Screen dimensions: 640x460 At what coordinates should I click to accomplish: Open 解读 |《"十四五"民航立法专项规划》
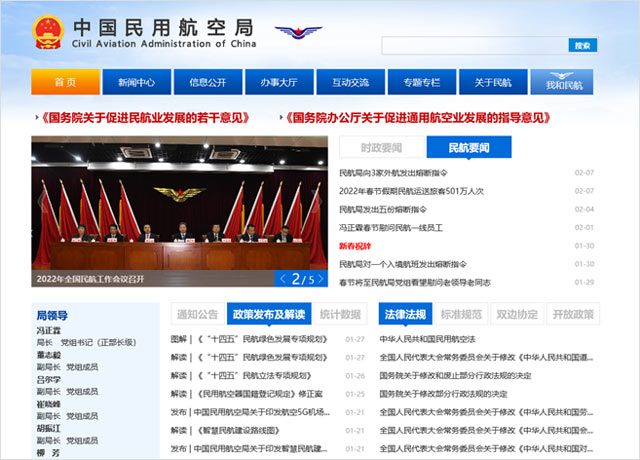[x=242, y=376]
